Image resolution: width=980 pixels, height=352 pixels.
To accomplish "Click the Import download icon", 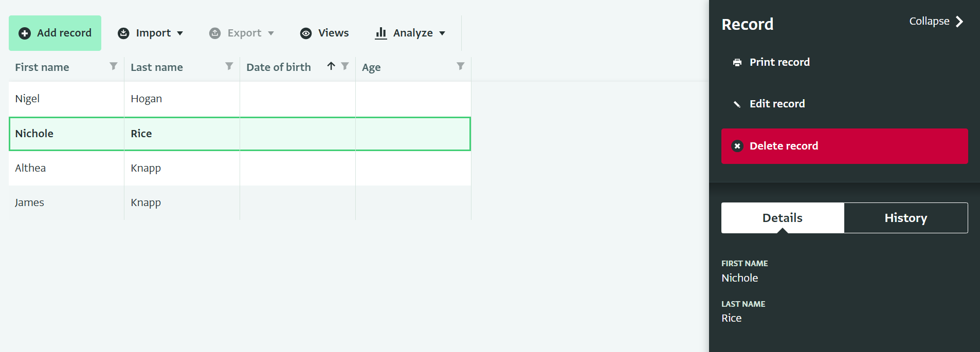I will click(x=123, y=33).
